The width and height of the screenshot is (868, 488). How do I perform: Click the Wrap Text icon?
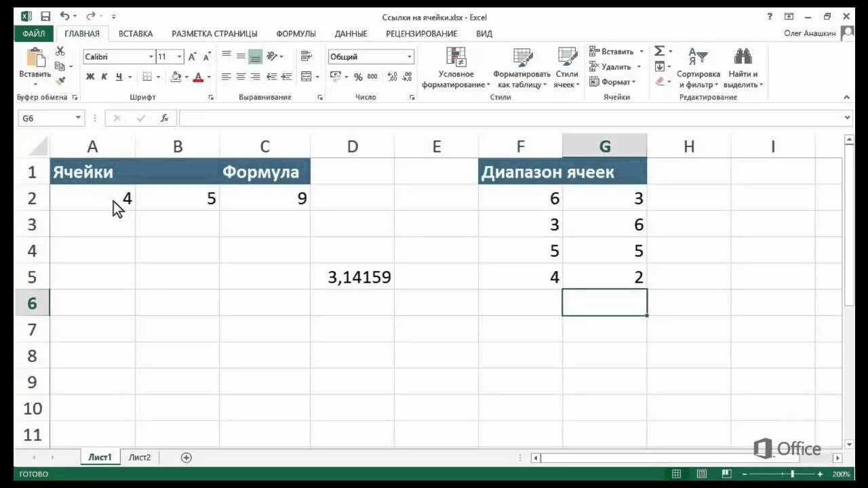tap(306, 56)
